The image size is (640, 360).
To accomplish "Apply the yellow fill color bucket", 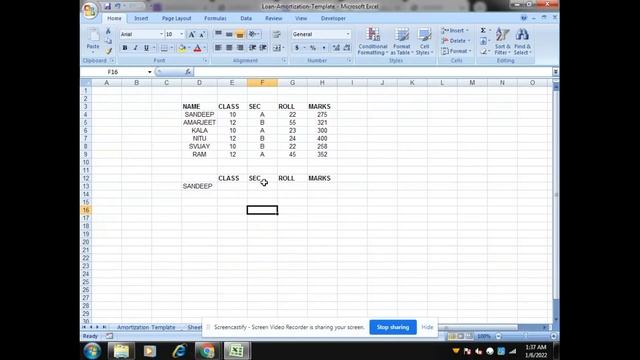I will (x=182, y=48).
